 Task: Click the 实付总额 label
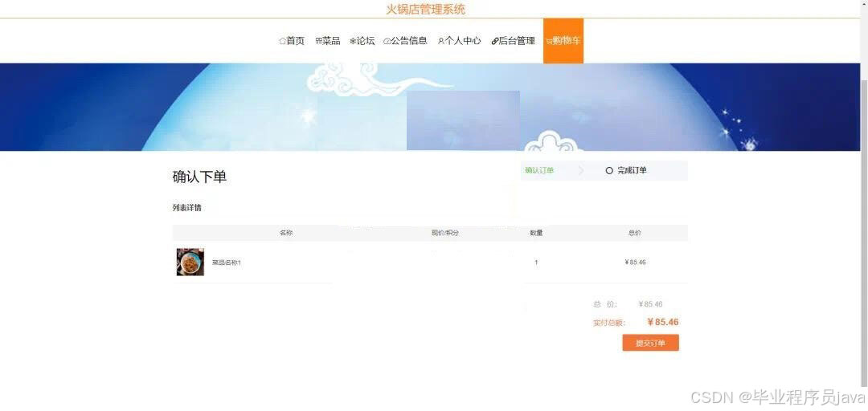click(609, 323)
